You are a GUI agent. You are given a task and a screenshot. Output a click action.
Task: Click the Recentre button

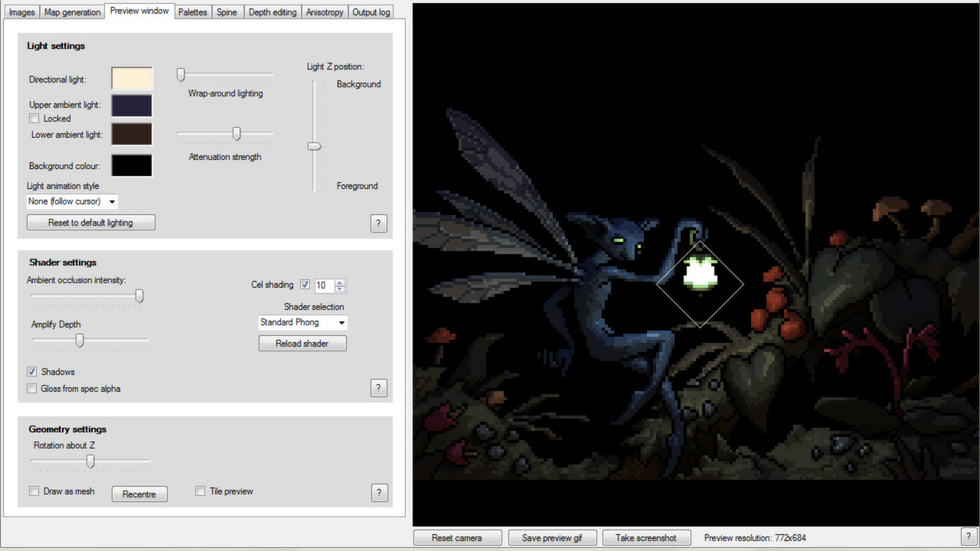(139, 494)
